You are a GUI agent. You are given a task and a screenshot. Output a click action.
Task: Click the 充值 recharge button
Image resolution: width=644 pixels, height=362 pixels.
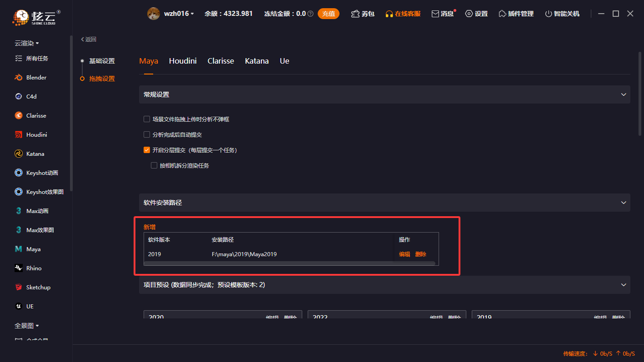coord(329,14)
